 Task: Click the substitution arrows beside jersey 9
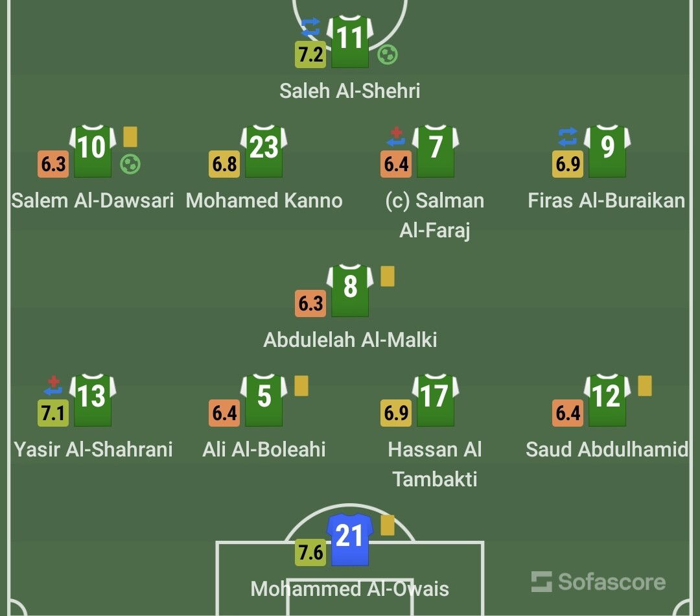[567, 137]
